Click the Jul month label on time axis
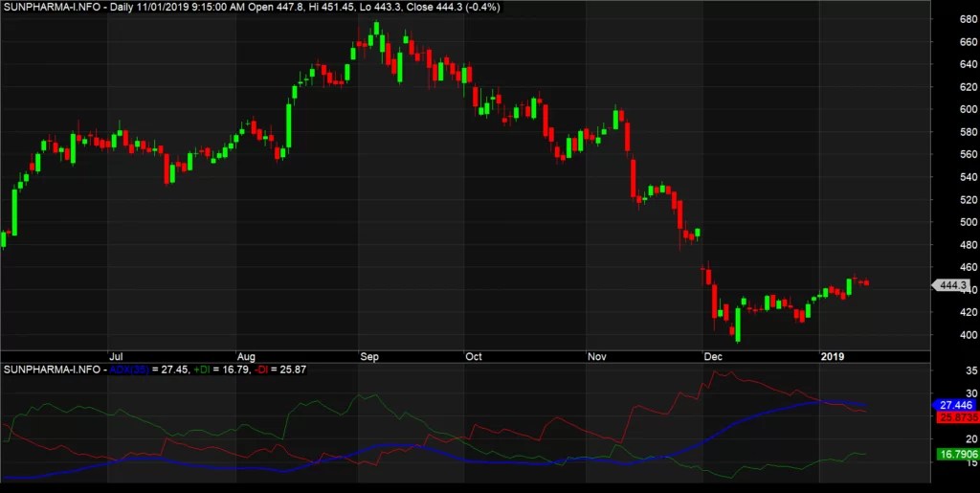 pos(116,357)
